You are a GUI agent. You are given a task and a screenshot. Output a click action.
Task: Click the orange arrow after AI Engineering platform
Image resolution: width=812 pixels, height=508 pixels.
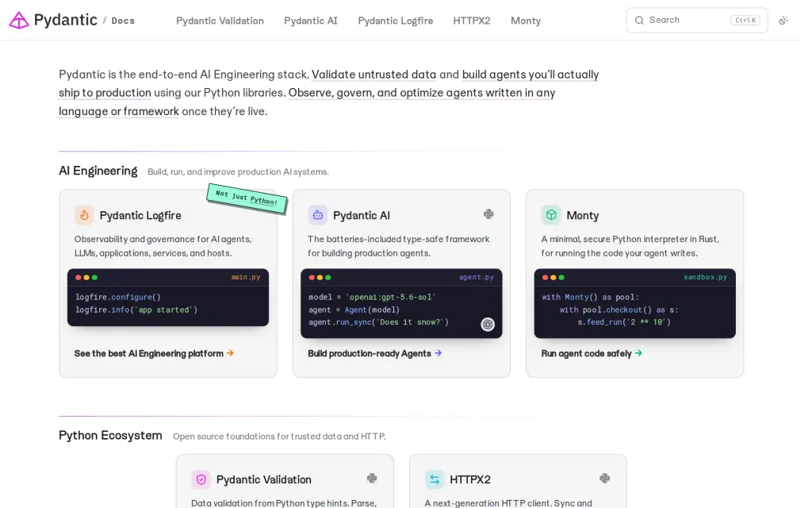tap(230, 353)
